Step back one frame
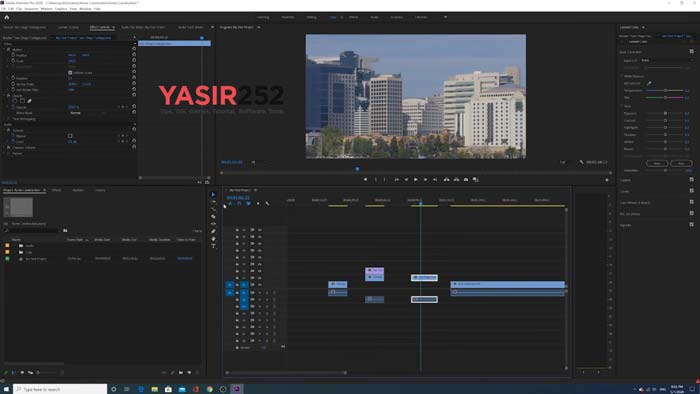 (406, 179)
